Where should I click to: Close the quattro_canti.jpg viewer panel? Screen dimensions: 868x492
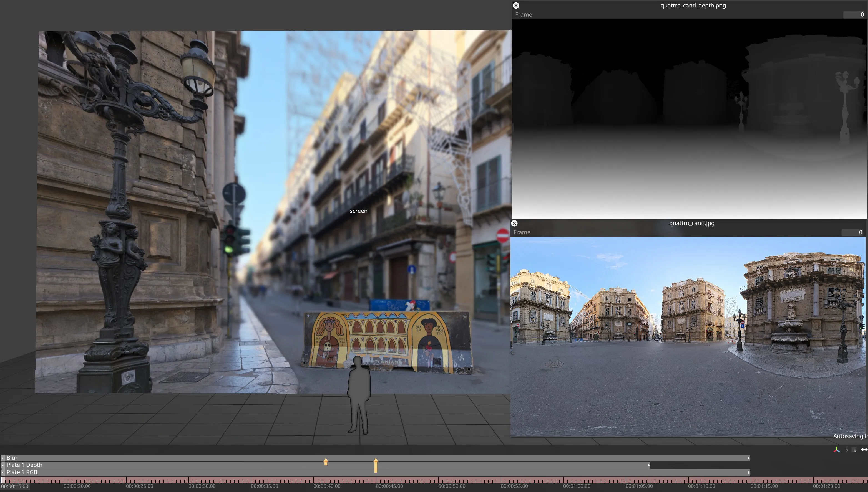pos(514,223)
